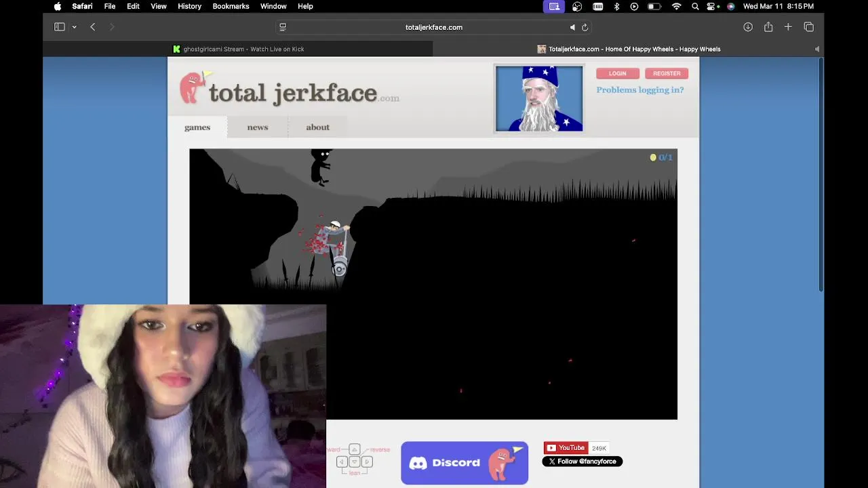
Task: Open the Wi-Fi status menu
Action: (676, 6)
